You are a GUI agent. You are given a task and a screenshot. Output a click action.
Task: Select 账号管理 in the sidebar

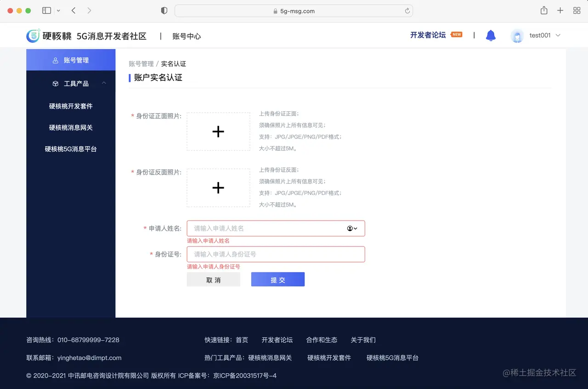pos(71,60)
